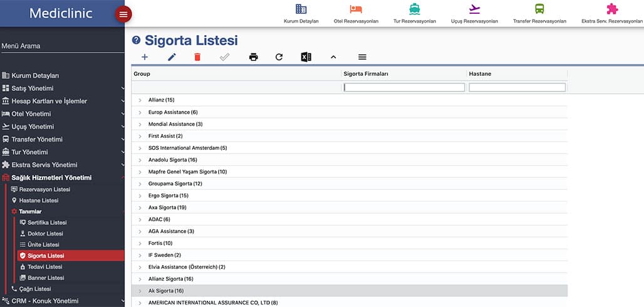Sort by Sigorta Firmaları column header
Screen dimensions: 644x307
(x=366, y=74)
